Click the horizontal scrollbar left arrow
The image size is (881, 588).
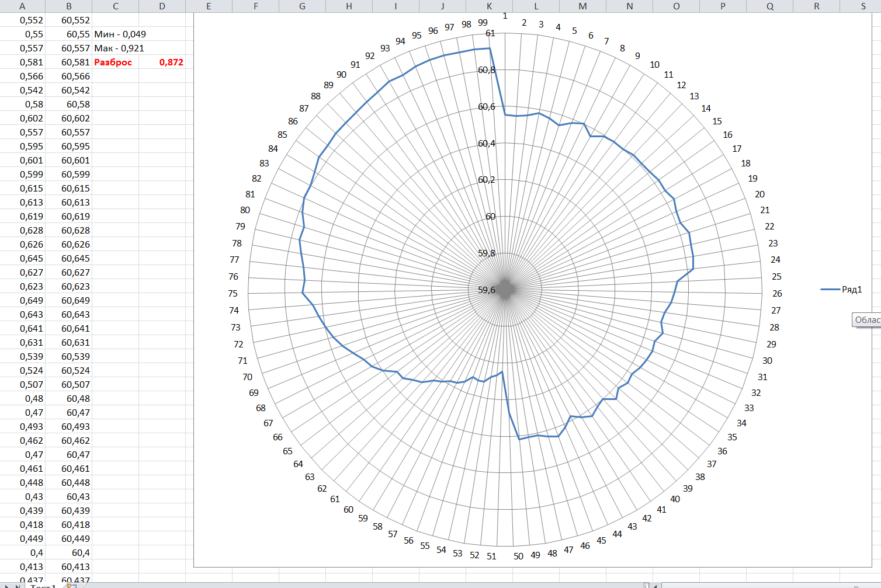coord(656,585)
